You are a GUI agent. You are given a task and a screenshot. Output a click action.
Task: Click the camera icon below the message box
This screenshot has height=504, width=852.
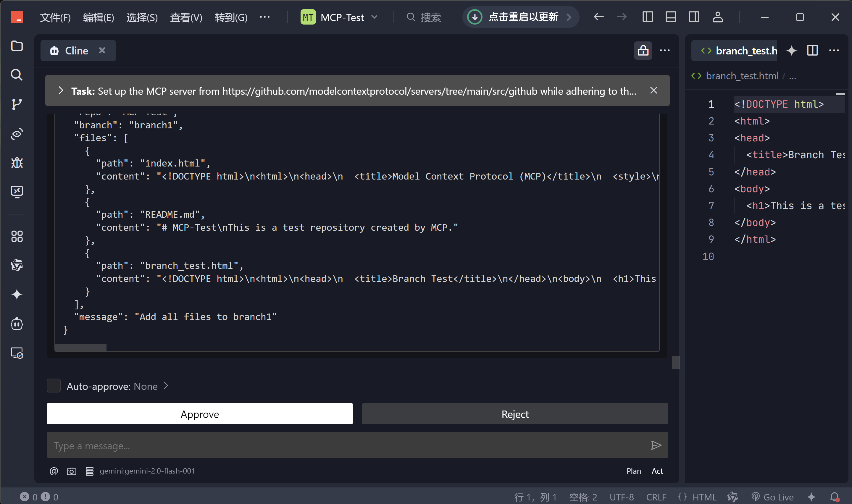tap(71, 471)
